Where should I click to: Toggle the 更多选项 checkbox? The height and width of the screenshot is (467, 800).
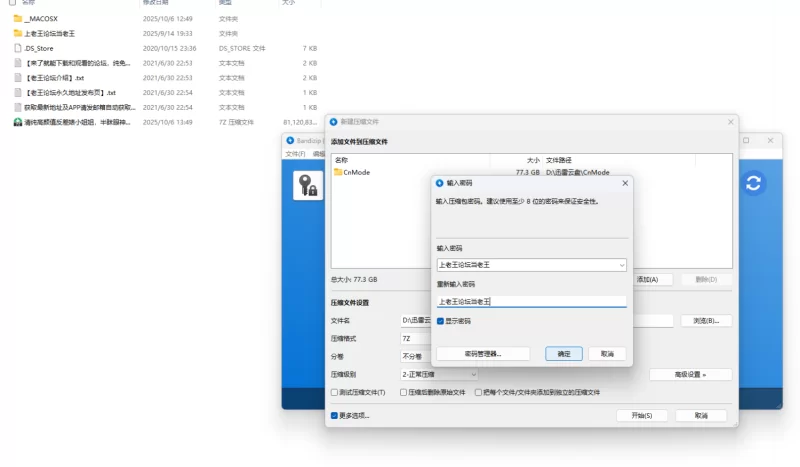(x=335, y=415)
